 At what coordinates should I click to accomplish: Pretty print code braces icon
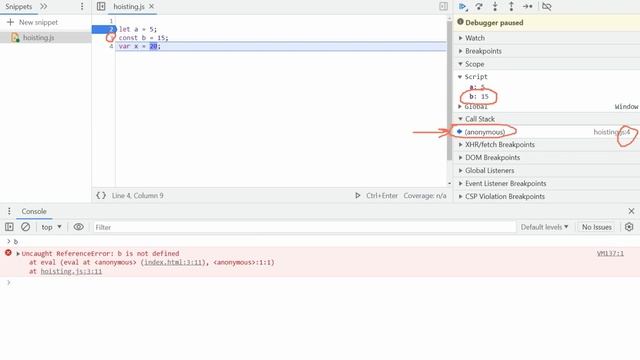(101, 196)
